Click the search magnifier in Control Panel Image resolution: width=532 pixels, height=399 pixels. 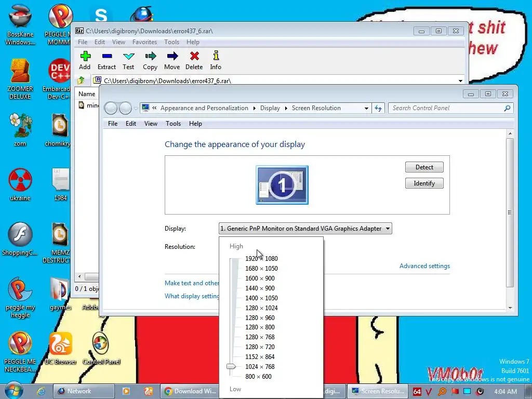507,108
